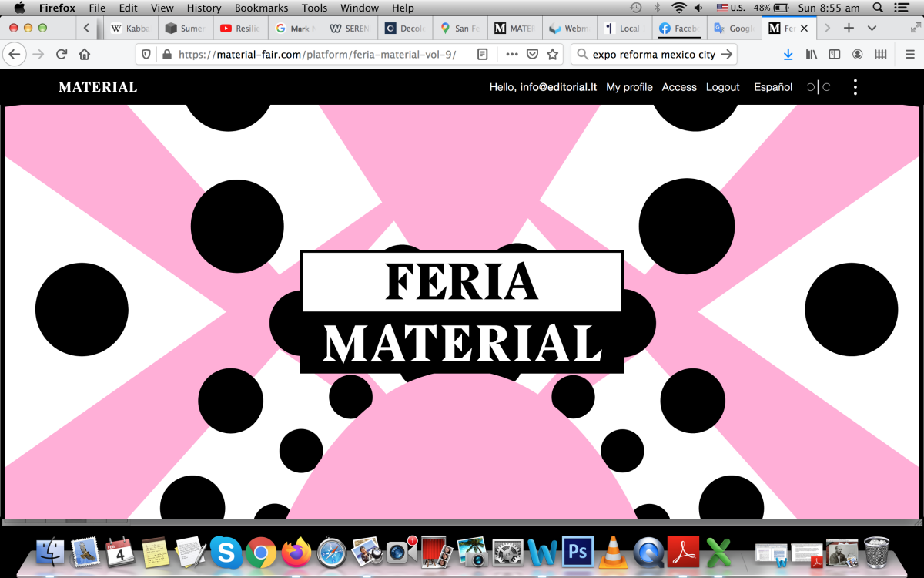Viewport: 924px width, 578px height.
Task: Log out via the Logout link
Action: (723, 87)
